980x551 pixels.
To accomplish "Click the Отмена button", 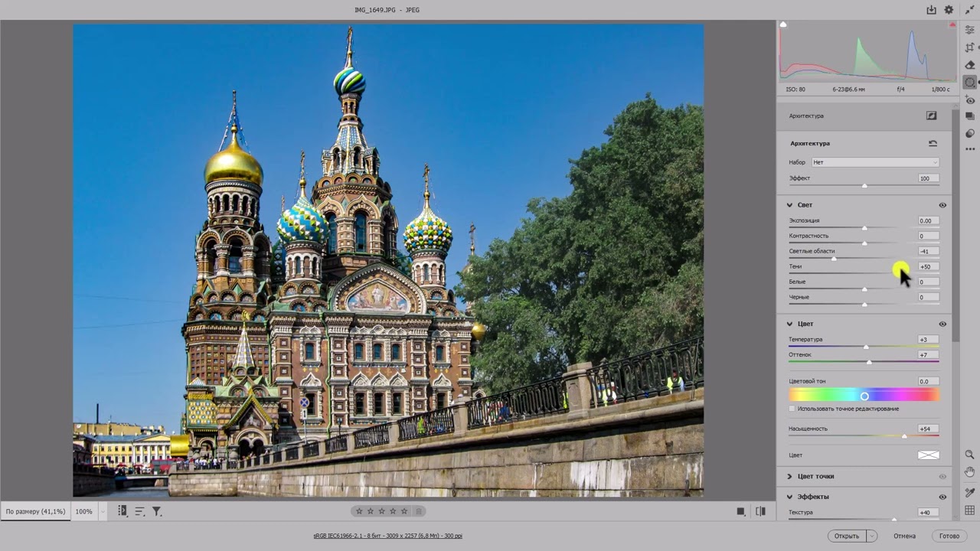I will 904,536.
